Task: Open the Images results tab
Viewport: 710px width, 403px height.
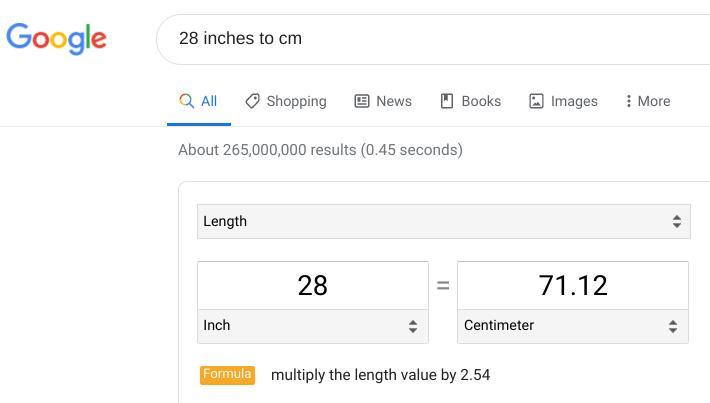Action: click(574, 101)
